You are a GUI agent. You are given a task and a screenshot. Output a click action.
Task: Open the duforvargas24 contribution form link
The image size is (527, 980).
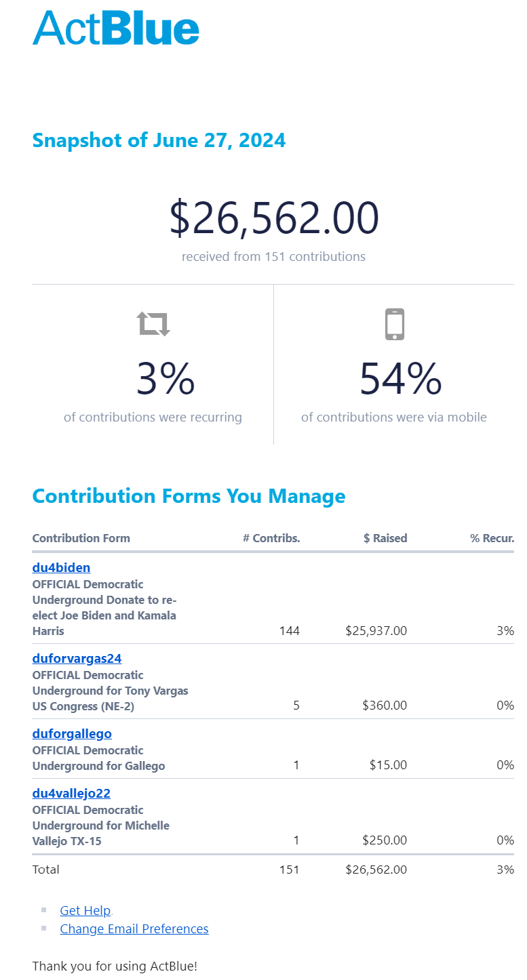coord(77,658)
